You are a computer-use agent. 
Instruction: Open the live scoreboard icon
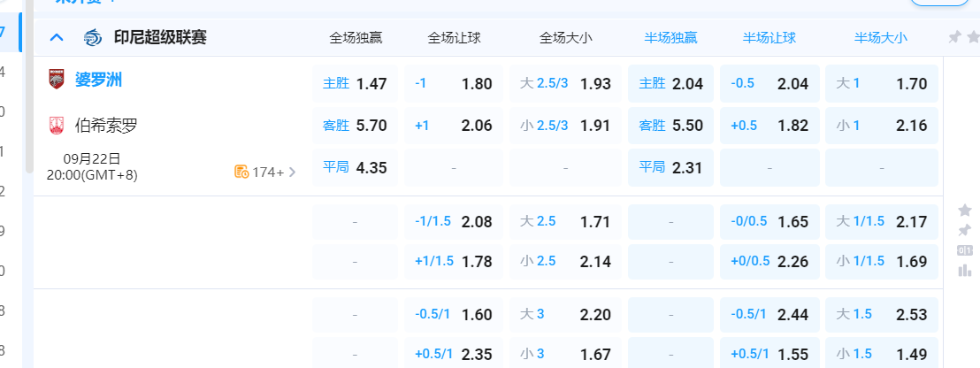coord(964,250)
